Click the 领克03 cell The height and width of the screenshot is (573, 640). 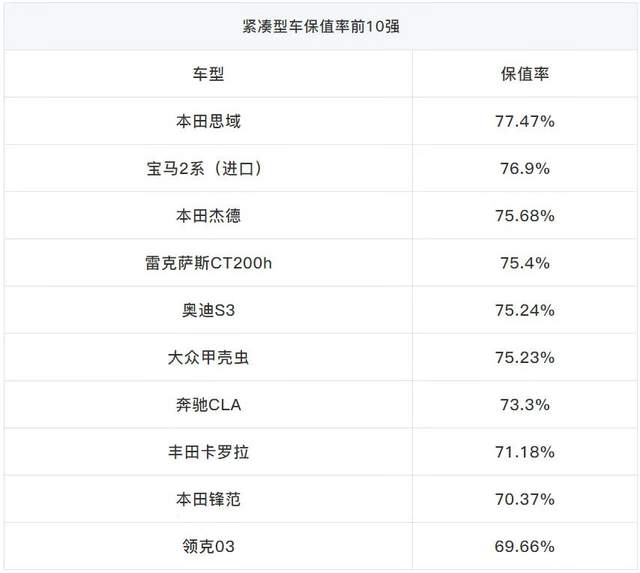point(208,546)
